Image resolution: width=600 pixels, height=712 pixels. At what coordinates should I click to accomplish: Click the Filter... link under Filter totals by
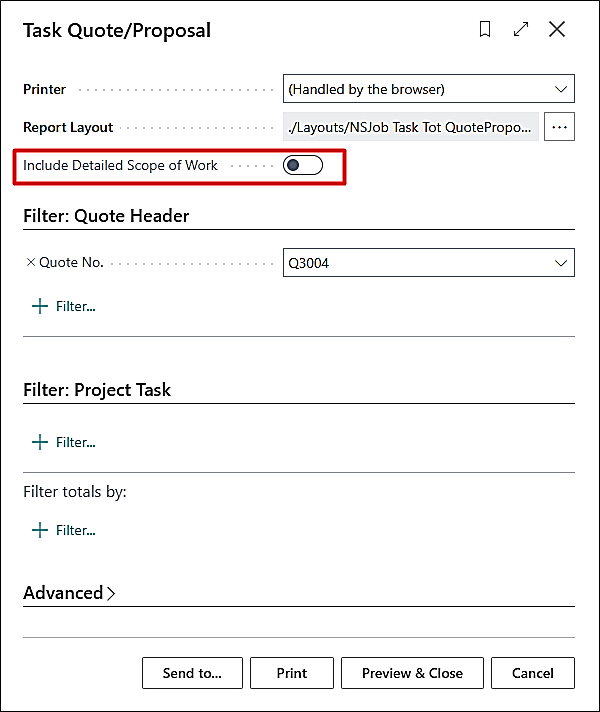coord(76,530)
